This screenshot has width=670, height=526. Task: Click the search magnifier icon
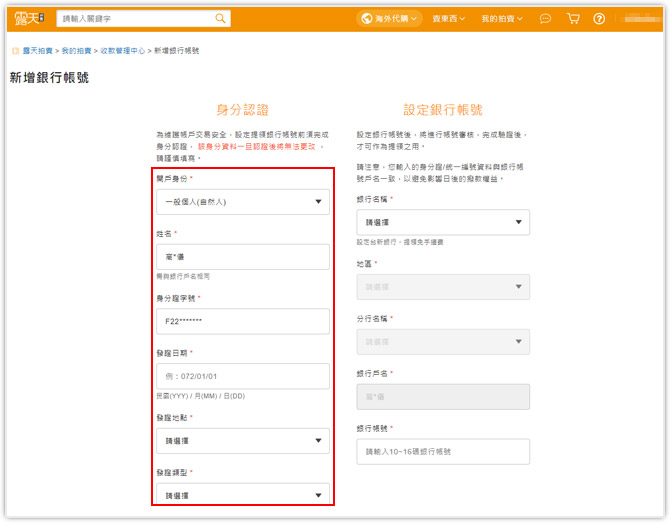[220, 18]
